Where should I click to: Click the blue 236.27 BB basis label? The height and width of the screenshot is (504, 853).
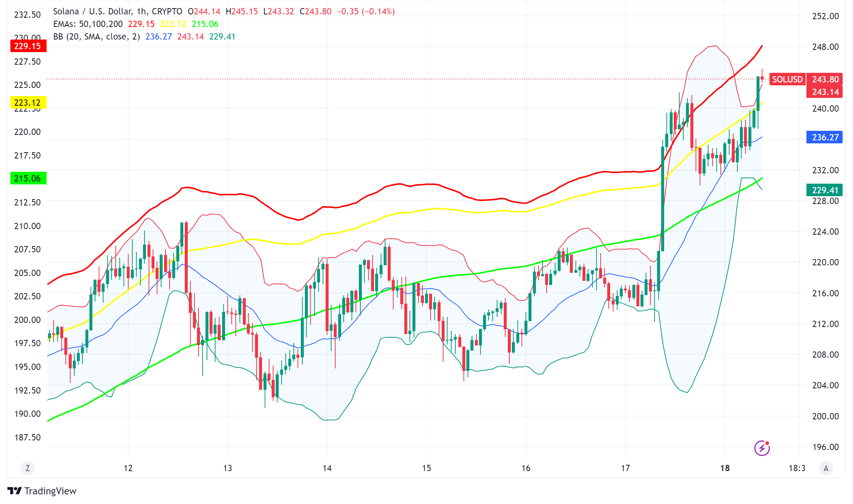click(x=825, y=137)
